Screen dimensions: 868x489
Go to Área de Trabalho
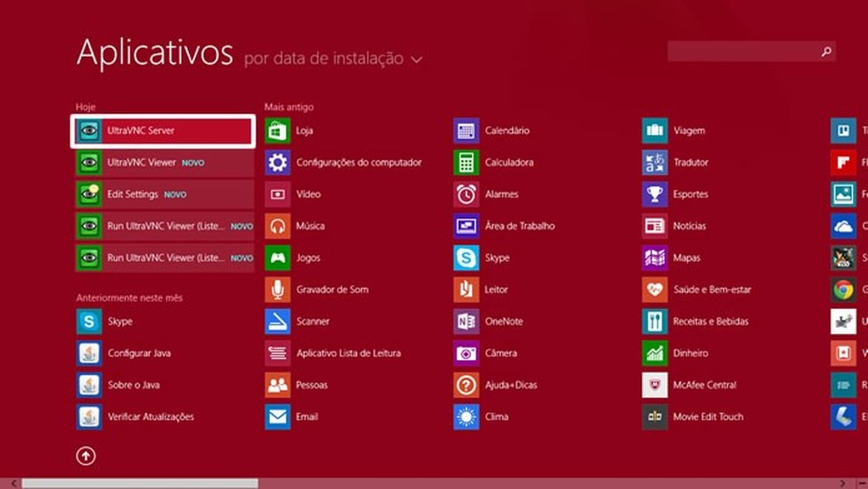tap(505, 226)
